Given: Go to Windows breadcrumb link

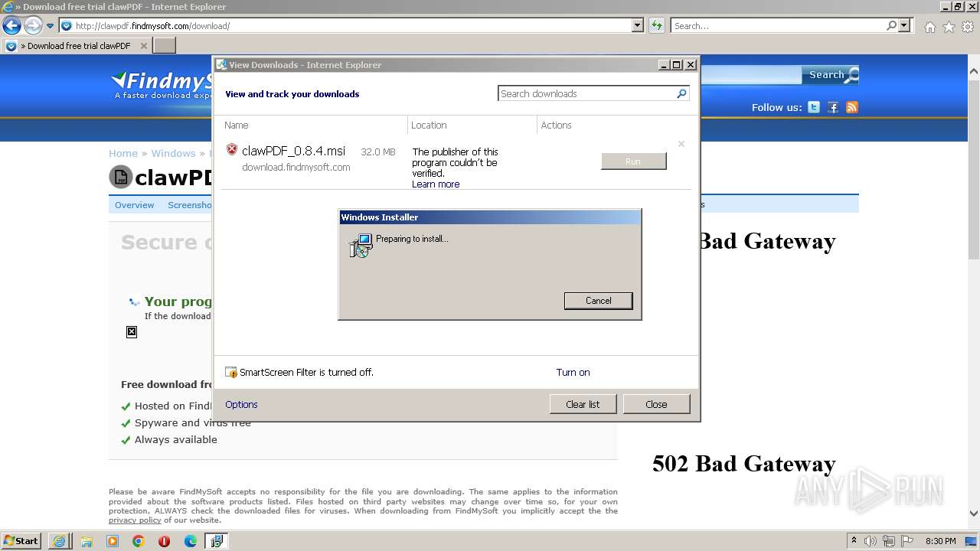Looking at the screenshot, I should (x=173, y=153).
